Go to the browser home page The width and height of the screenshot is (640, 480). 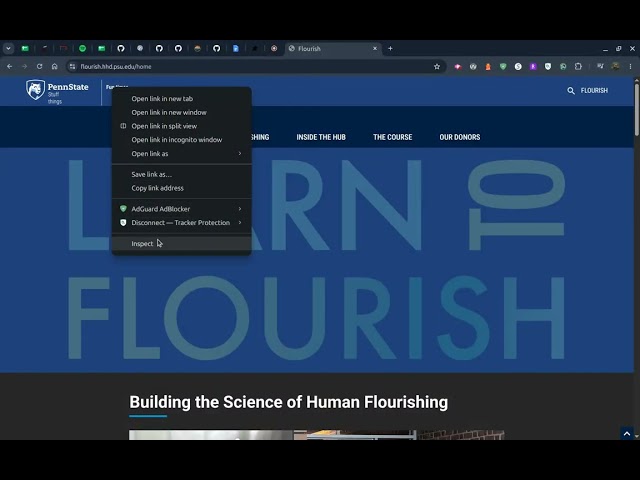tap(54, 67)
